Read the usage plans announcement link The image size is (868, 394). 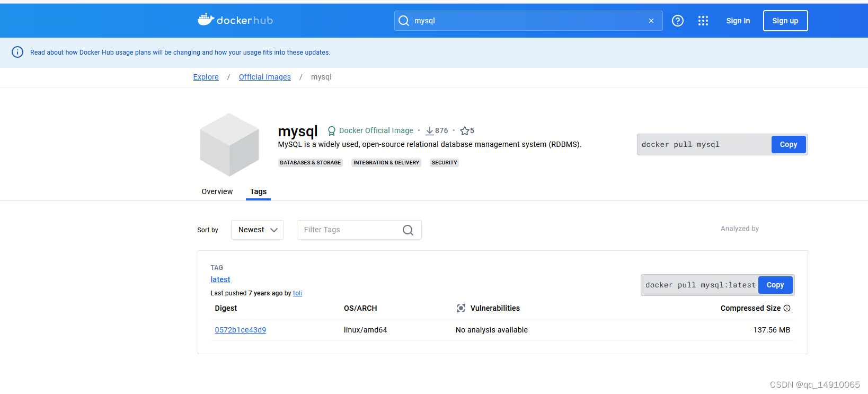tap(180, 52)
